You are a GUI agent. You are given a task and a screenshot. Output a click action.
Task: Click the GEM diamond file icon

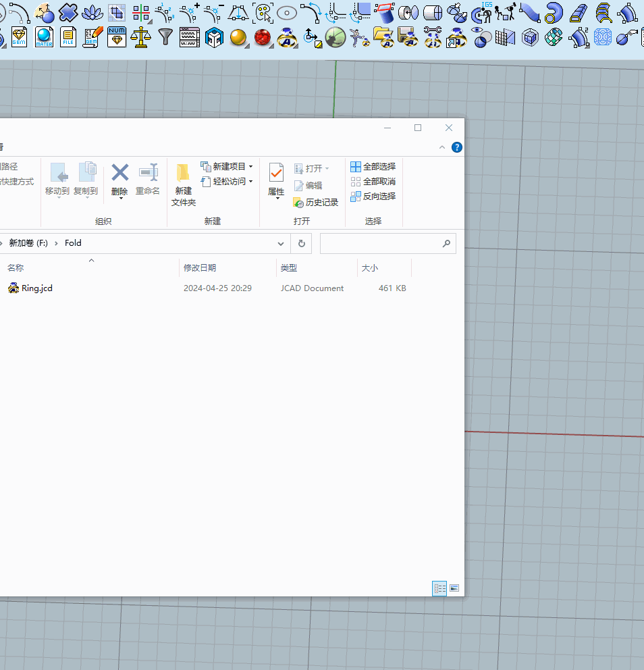(19, 37)
